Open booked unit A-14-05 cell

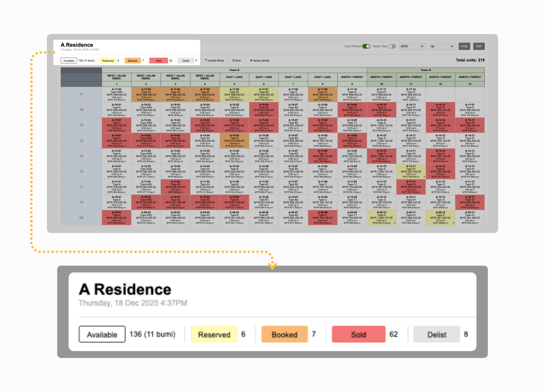234,141
